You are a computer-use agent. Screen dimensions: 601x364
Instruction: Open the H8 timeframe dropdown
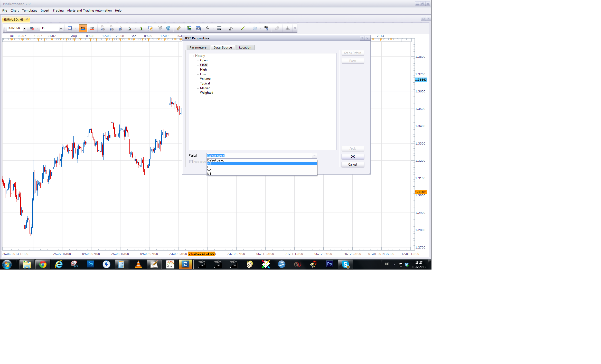61,28
